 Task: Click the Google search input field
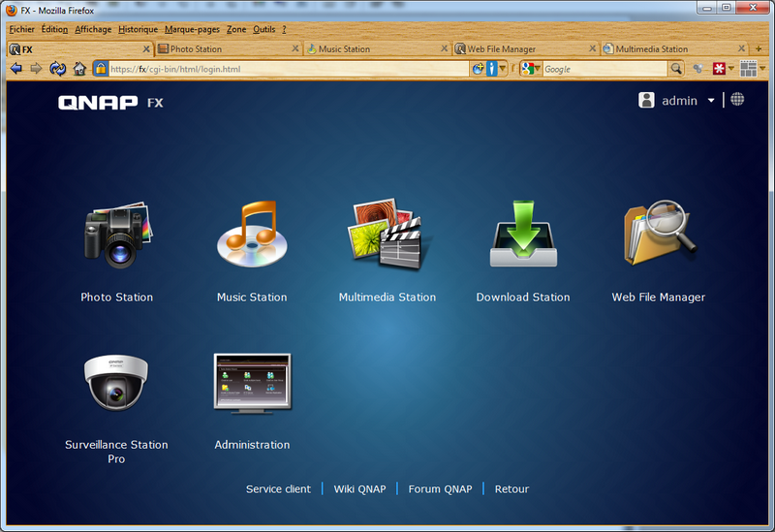coord(604,69)
